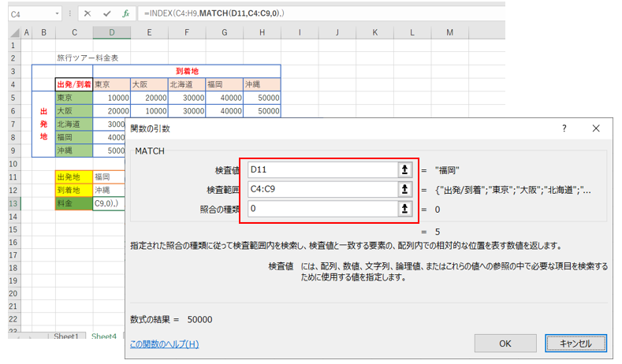Open the Name Box dropdown arrow
The width and height of the screenshot is (622, 364).
58,14
